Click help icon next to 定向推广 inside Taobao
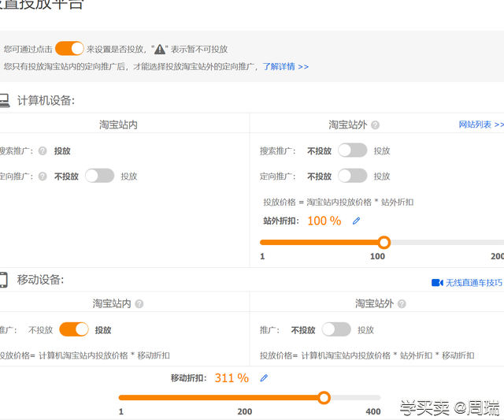Screen dimensions: 504x420 [43, 177]
